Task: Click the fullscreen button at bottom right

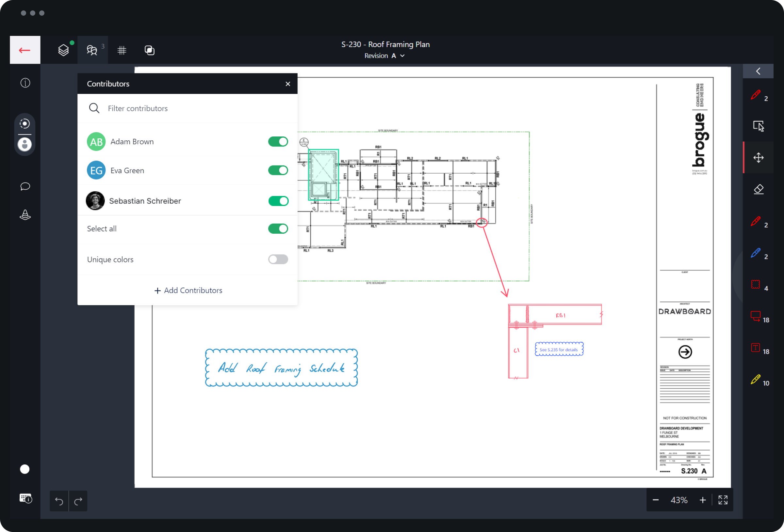Action: (x=723, y=500)
